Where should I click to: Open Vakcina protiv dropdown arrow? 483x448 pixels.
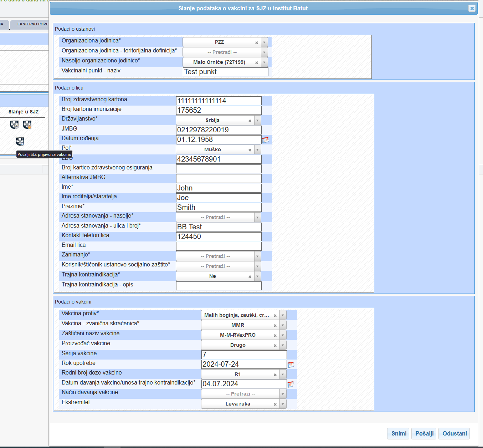pyautogui.click(x=283, y=315)
